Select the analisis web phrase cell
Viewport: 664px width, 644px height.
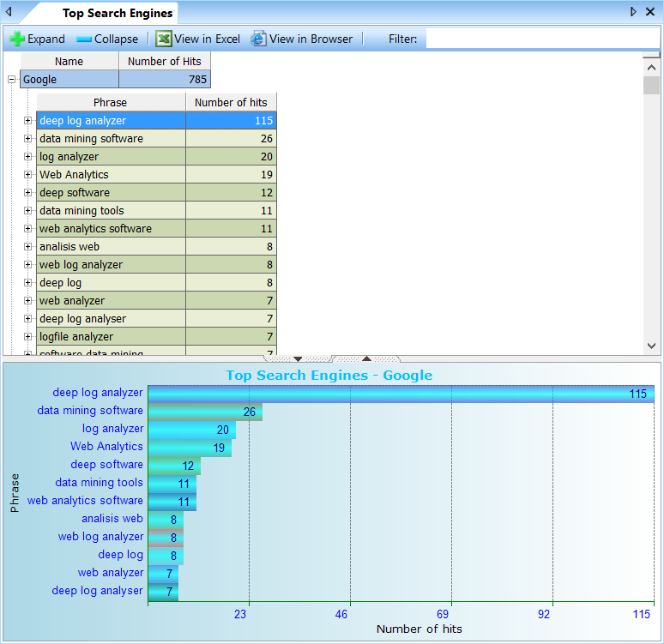pos(111,246)
